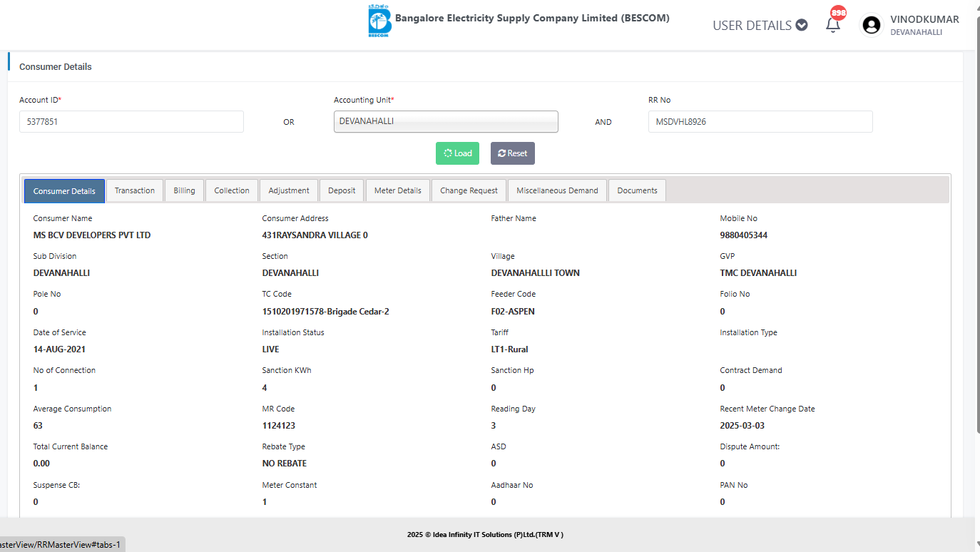Click MR Code value 1124123
This screenshot has width=980, height=552.
click(x=279, y=426)
